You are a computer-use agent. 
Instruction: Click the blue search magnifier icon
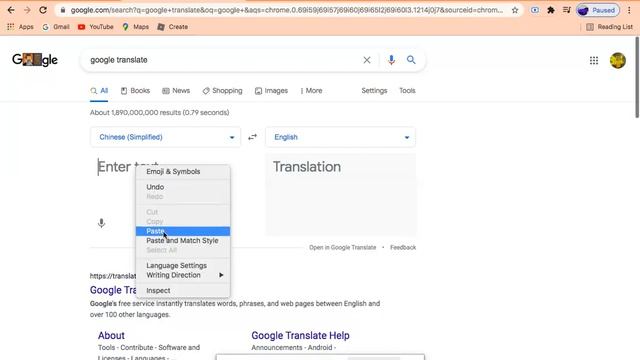point(411,60)
